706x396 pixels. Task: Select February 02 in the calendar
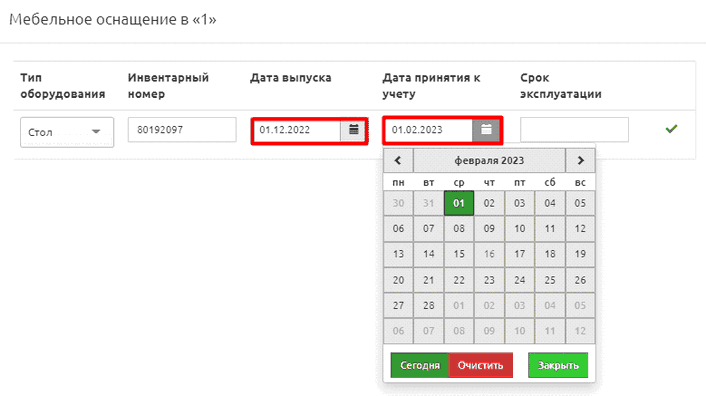point(489,203)
